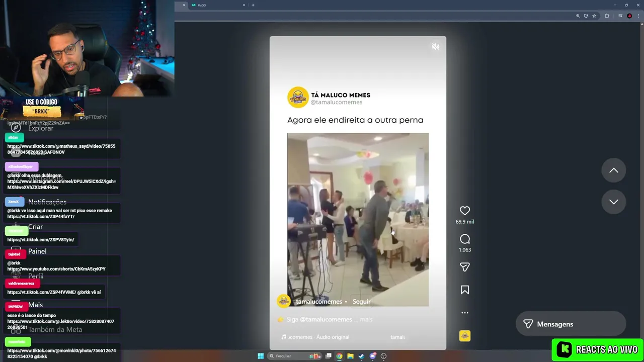Screen dimensions: 644x362
Task: Open the tamalucomemes profile name link
Action: point(319,302)
